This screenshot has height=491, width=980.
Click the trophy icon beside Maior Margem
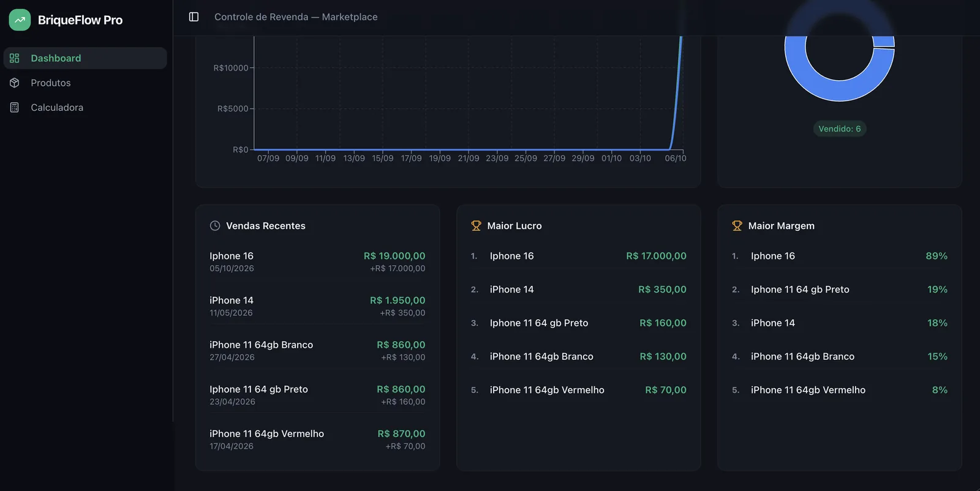(x=737, y=225)
